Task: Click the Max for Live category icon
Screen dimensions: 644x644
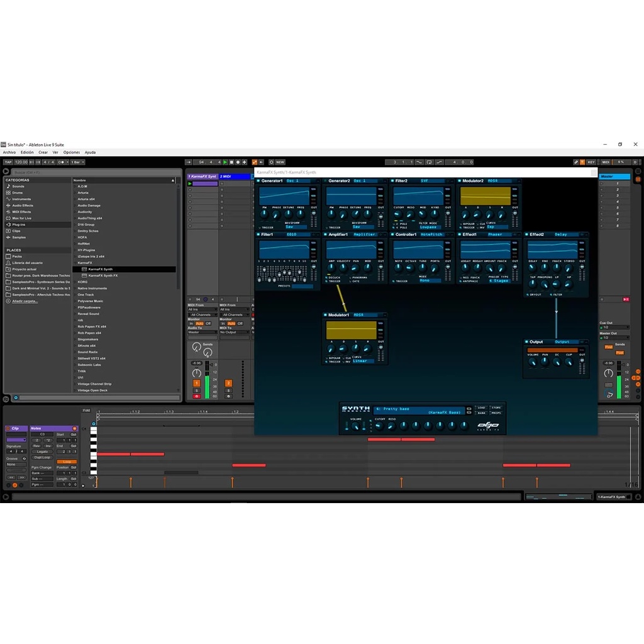Action: [8, 218]
